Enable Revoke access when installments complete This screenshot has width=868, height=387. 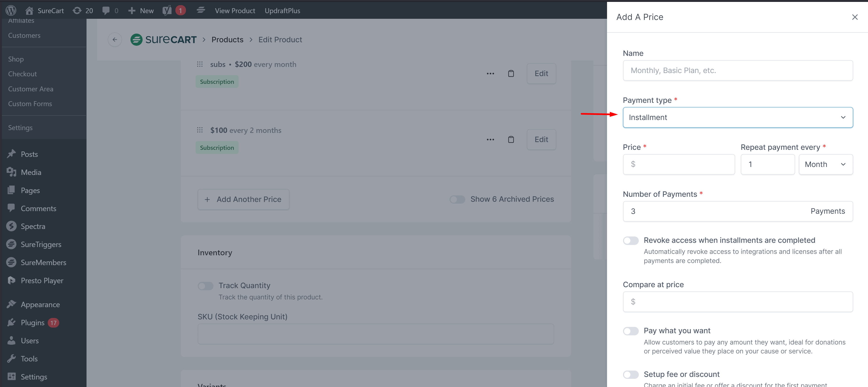(x=631, y=241)
